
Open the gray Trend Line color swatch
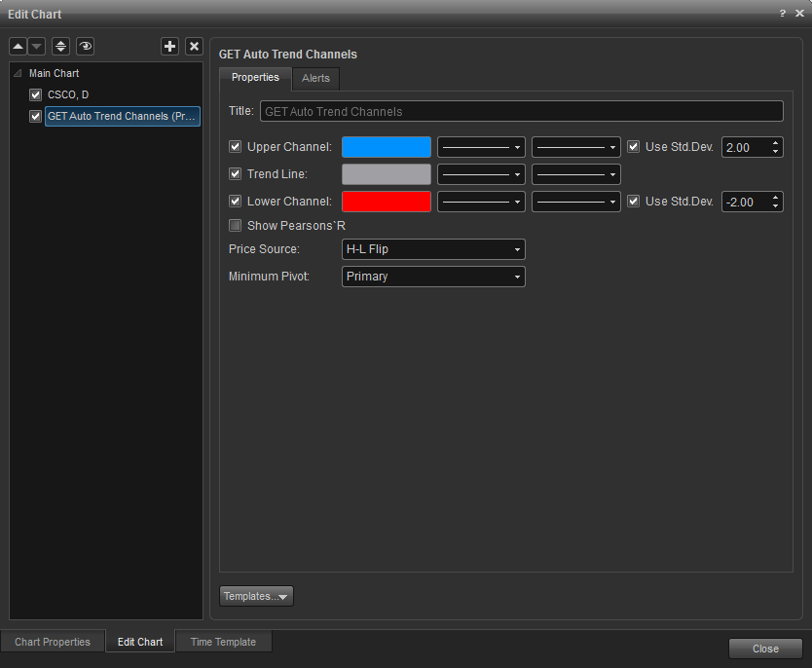(387, 174)
